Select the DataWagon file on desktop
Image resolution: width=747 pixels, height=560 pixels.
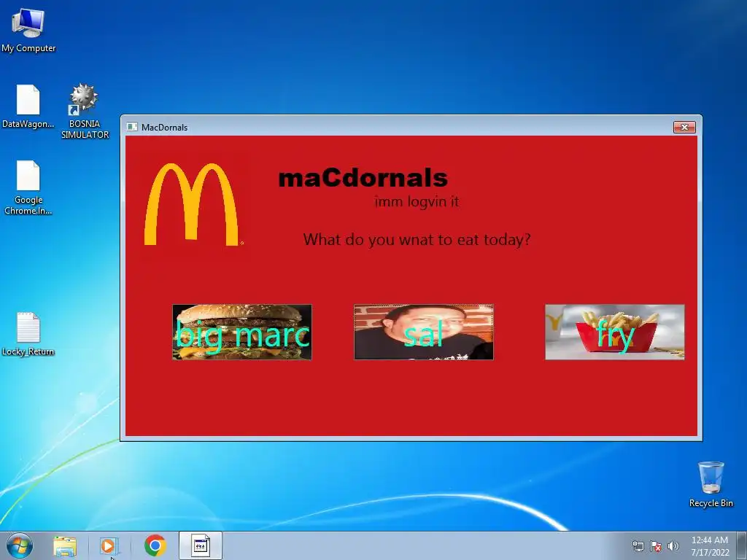28,106
